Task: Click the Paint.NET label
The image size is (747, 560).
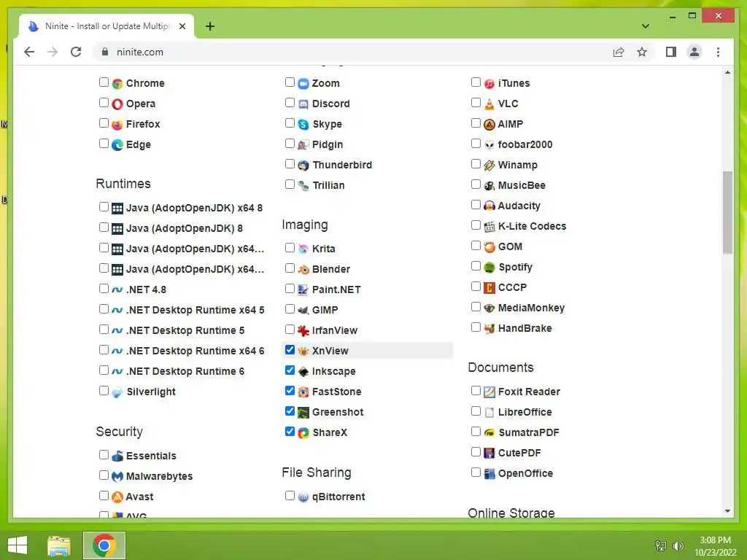Action: 336,289
